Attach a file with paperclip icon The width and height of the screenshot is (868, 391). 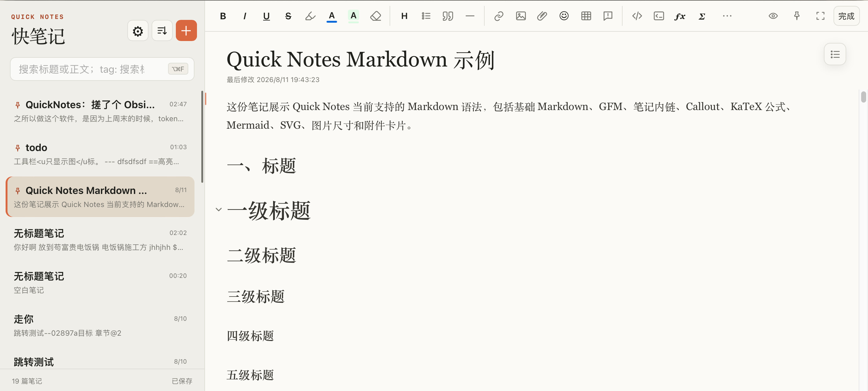click(x=542, y=16)
